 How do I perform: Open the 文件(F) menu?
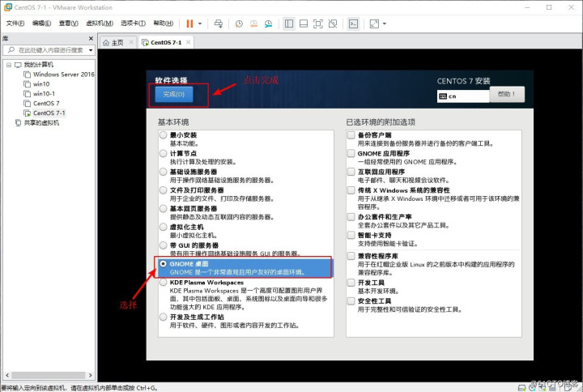coord(15,23)
